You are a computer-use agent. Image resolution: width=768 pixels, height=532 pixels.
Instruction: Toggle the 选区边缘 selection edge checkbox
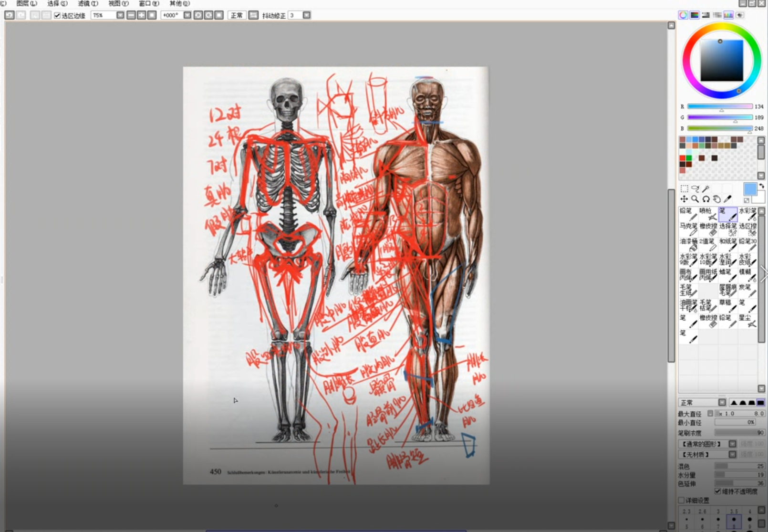click(57, 16)
